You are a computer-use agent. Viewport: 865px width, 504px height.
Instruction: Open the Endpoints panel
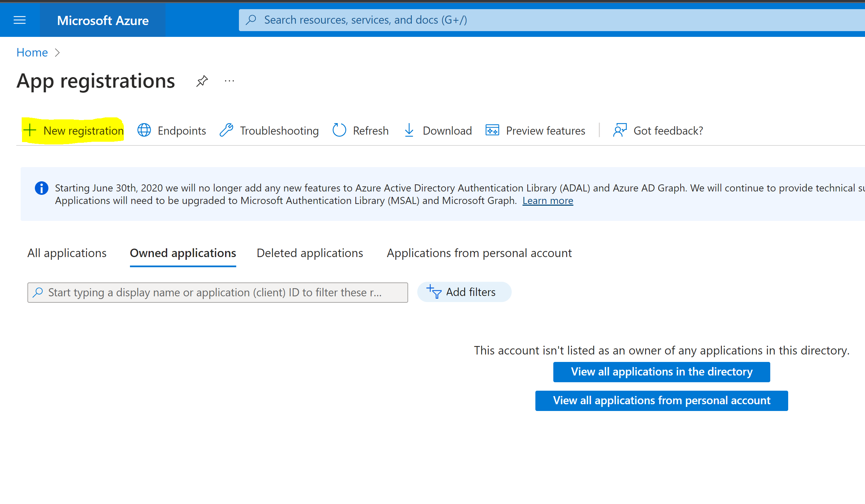pyautogui.click(x=172, y=130)
